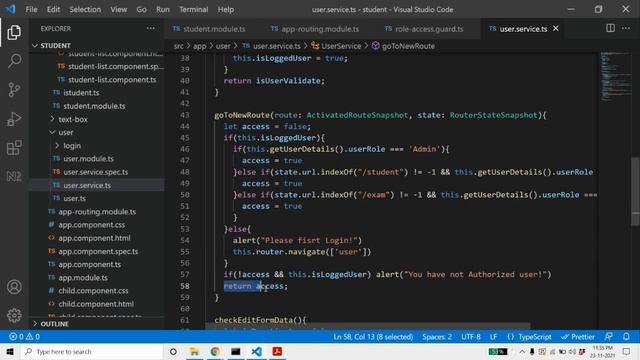Open app.component.html file
The image size is (640, 360).
(x=94, y=238)
